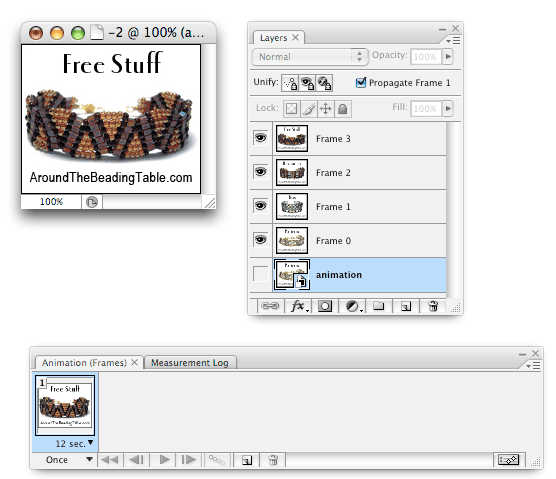Click Link layers icon in Layers panel
This screenshot has width=556, height=479.
(x=270, y=306)
